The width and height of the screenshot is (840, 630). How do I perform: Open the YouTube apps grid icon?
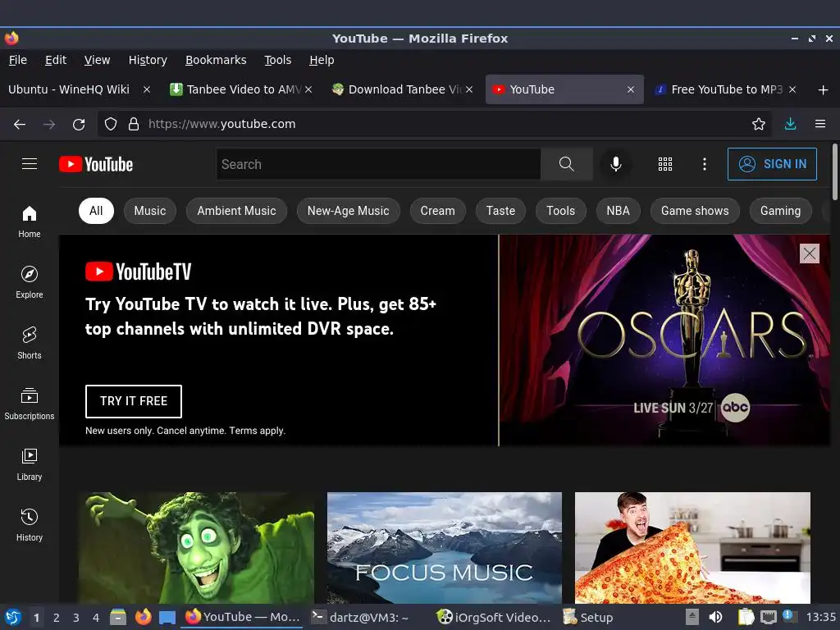coord(664,164)
